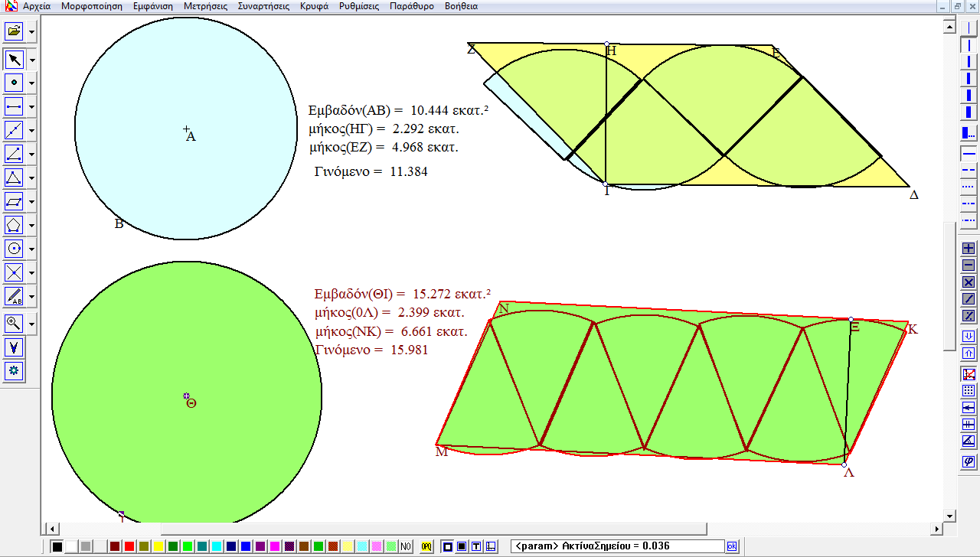Expand dropdown beside the open-file icon
Image resolution: width=980 pixels, height=557 pixels.
31,33
